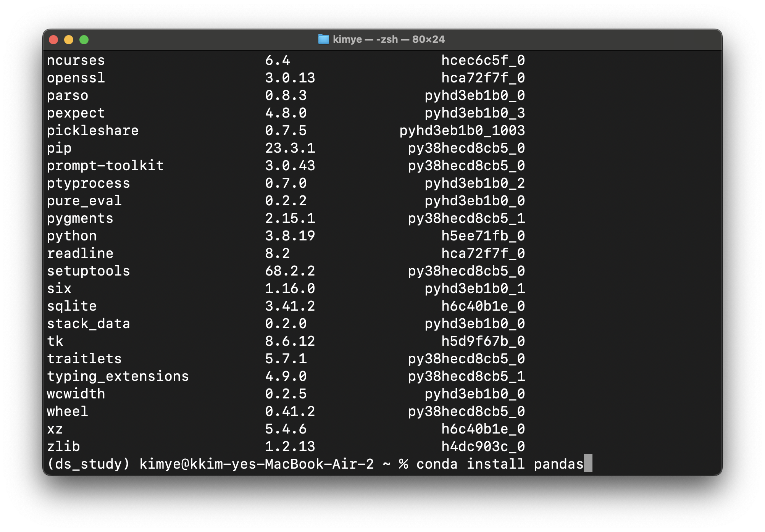Click the 'setuptools' package name
Screen dimensions: 765x532
pyautogui.click(x=88, y=271)
